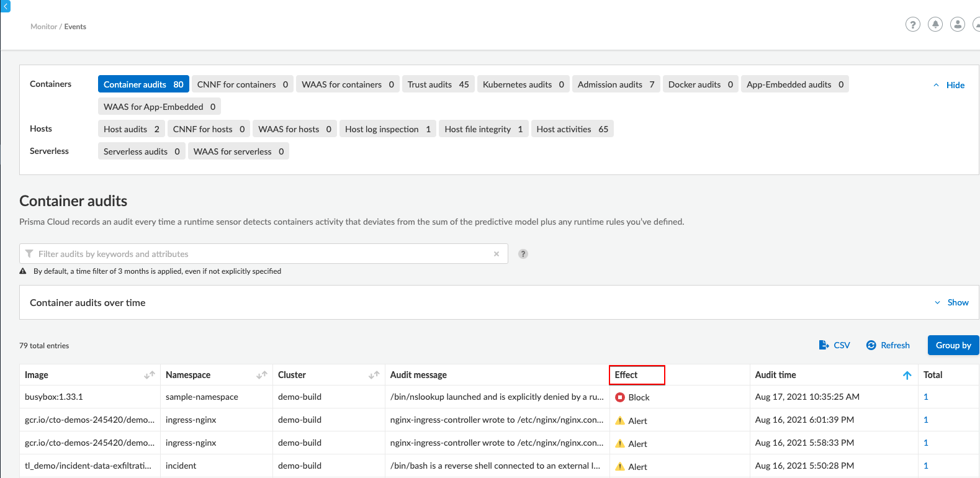Open the Host file integrity tab

483,129
